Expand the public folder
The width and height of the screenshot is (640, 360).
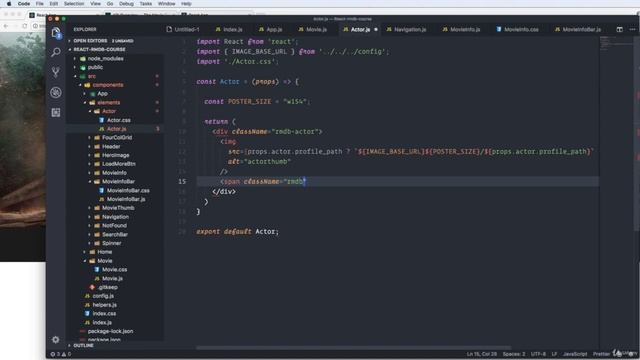(x=95, y=67)
